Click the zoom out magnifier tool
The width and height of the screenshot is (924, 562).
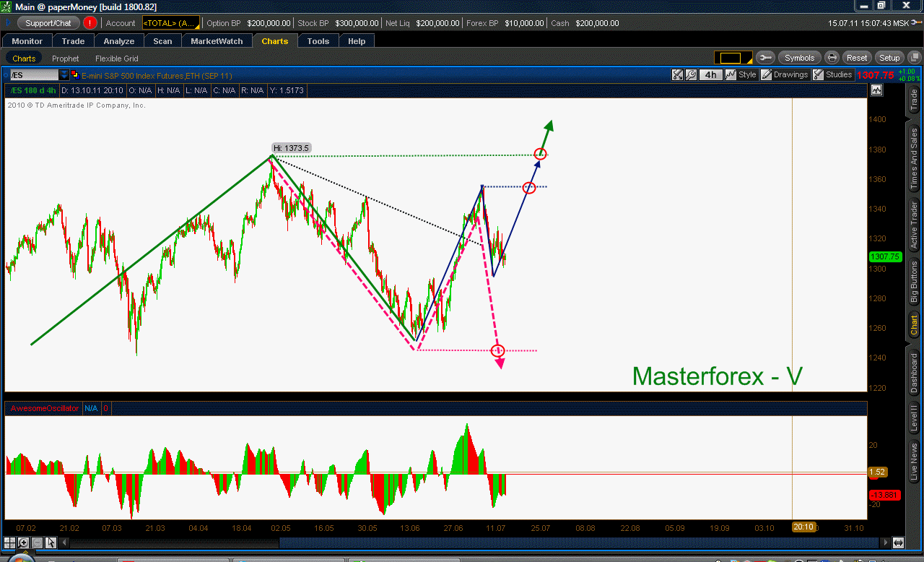click(37, 542)
